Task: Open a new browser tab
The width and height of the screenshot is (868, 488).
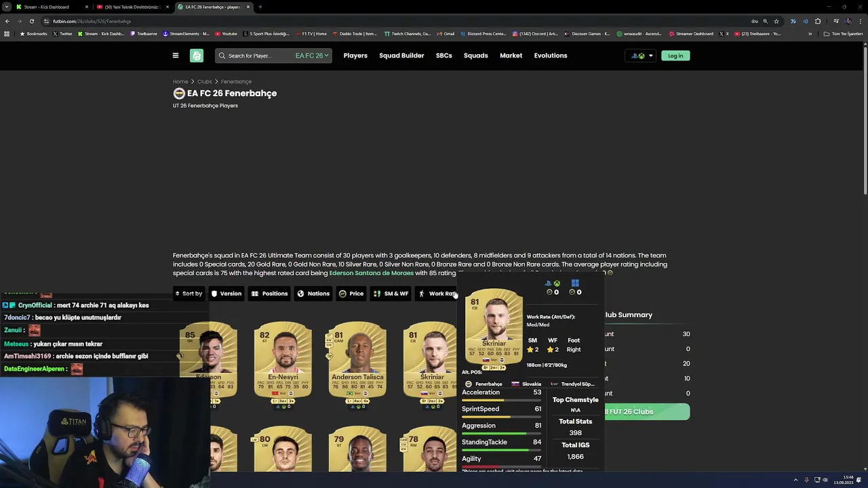Action: (260, 7)
